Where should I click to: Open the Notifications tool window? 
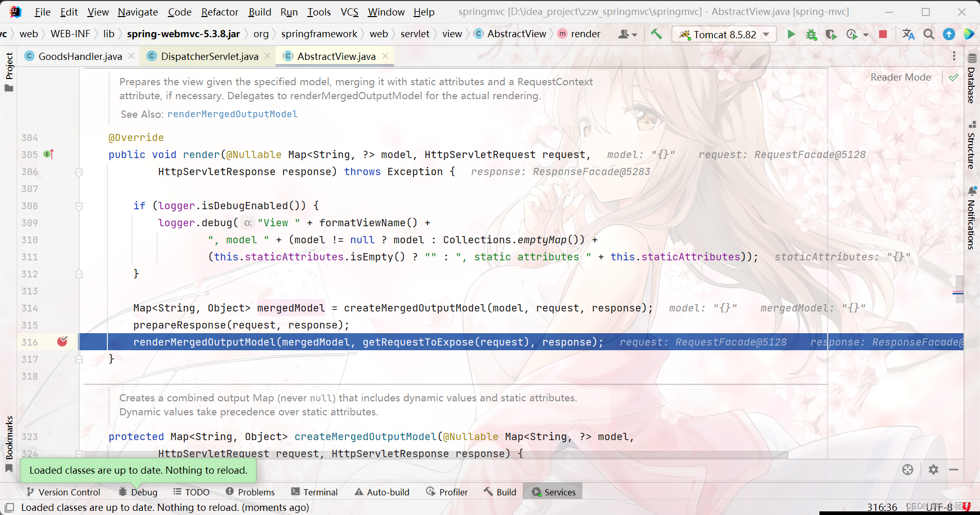click(972, 218)
